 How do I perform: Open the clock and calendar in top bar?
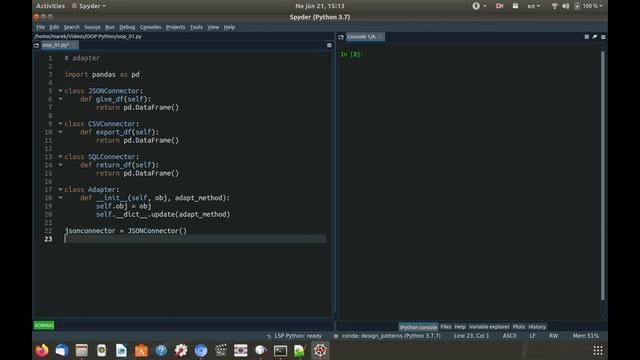click(320, 6)
